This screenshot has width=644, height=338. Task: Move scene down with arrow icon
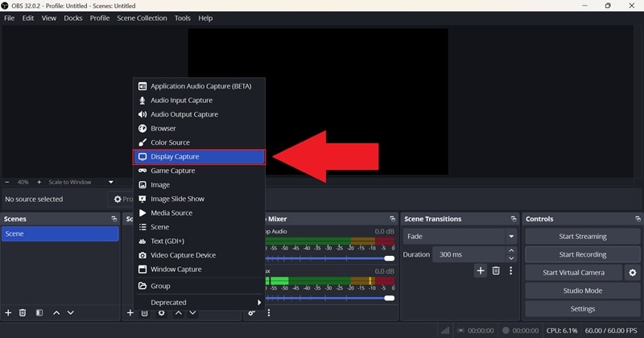(x=71, y=313)
